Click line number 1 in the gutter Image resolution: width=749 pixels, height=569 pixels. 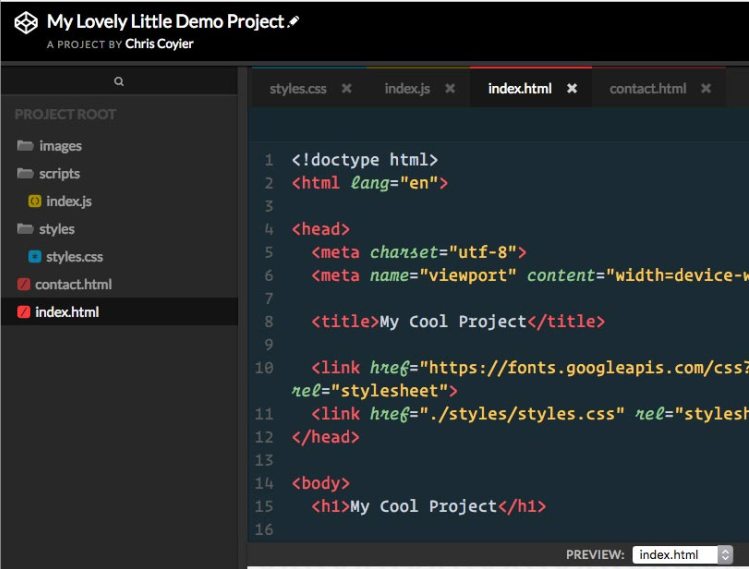tap(269, 160)
